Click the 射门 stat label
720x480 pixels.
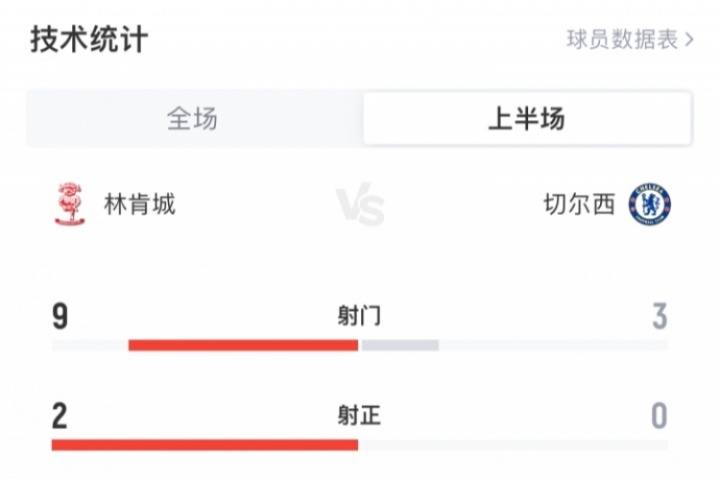(359, 317)
